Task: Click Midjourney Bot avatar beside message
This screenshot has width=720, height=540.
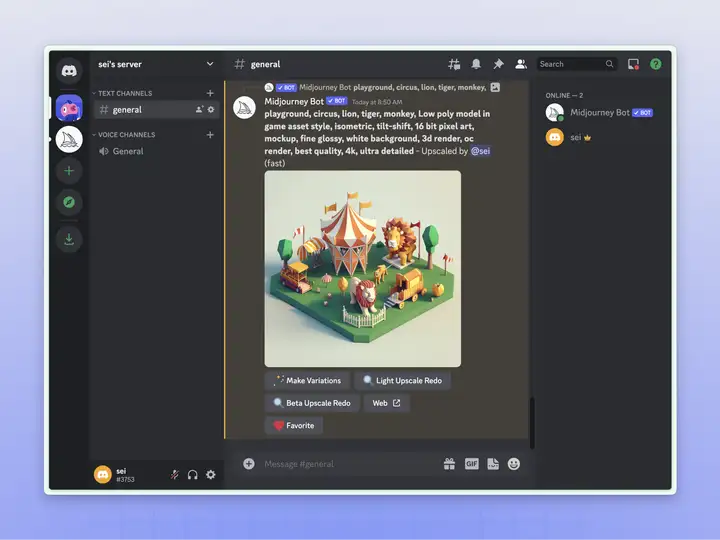Action: [244, 108]
